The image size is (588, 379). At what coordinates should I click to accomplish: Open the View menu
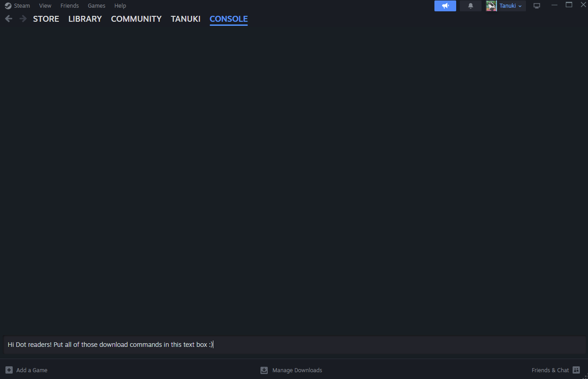click(45, 5)
